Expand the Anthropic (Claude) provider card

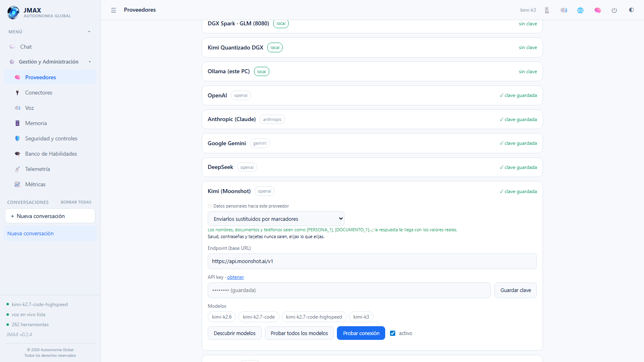click(x=372, y=119)
